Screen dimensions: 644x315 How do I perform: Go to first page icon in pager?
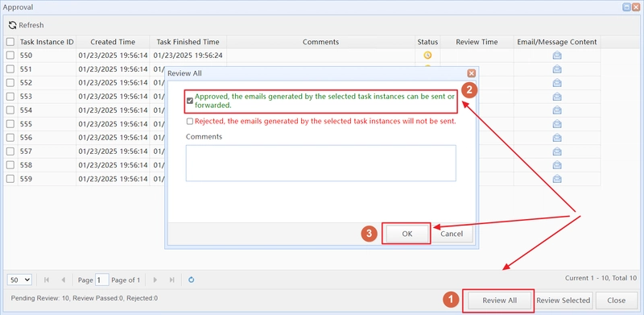47,280
